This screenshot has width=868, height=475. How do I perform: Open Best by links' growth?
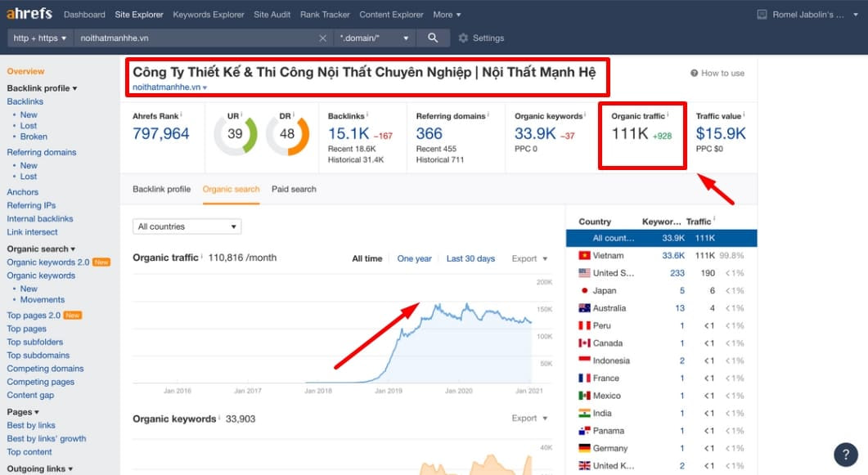point(47,438)
